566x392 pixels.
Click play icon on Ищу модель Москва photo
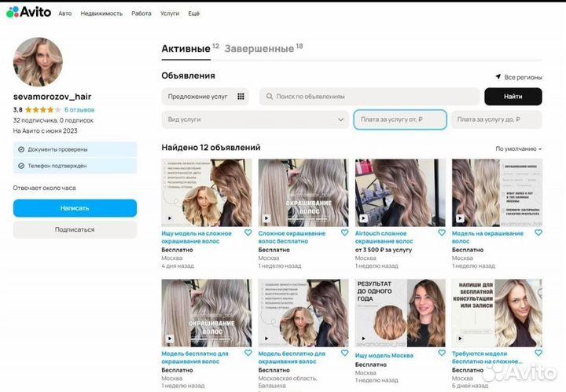(362, 340)
